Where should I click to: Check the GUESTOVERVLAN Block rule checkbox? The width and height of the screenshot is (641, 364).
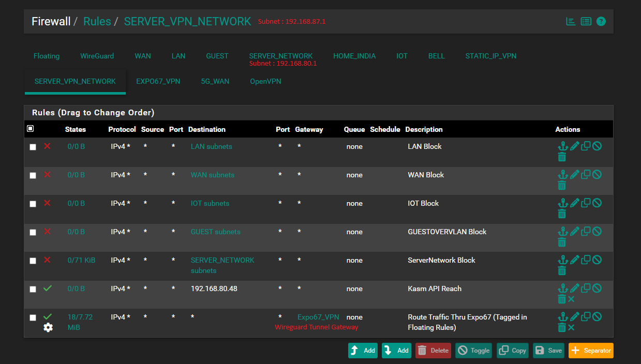point(33,232)
